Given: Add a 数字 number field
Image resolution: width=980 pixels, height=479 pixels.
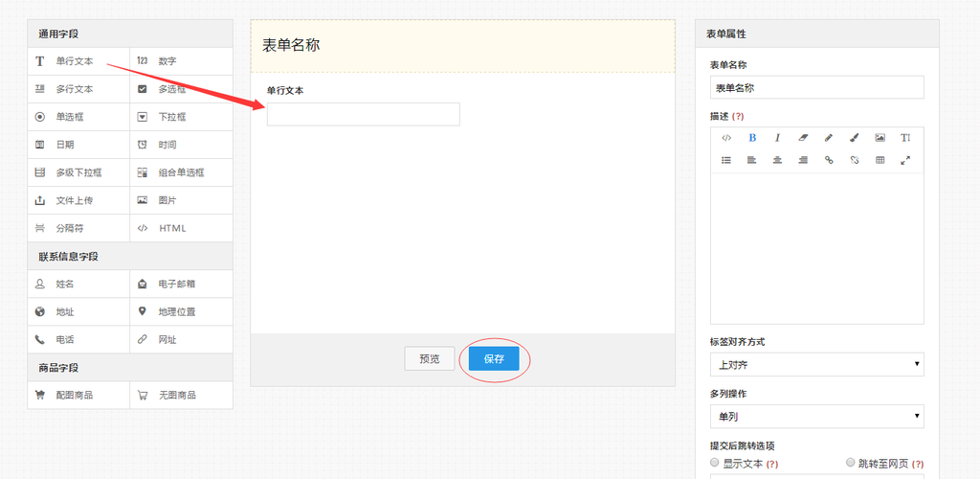Looking at the screenshot, I should pyautogui.click(x=181, y=61).
